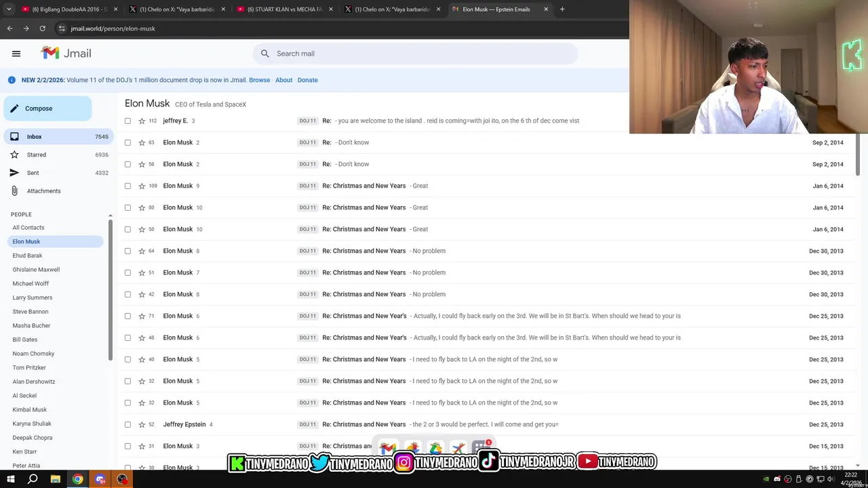Click the browser back arrow
The image size is (868, 488).
coord(9,28)
